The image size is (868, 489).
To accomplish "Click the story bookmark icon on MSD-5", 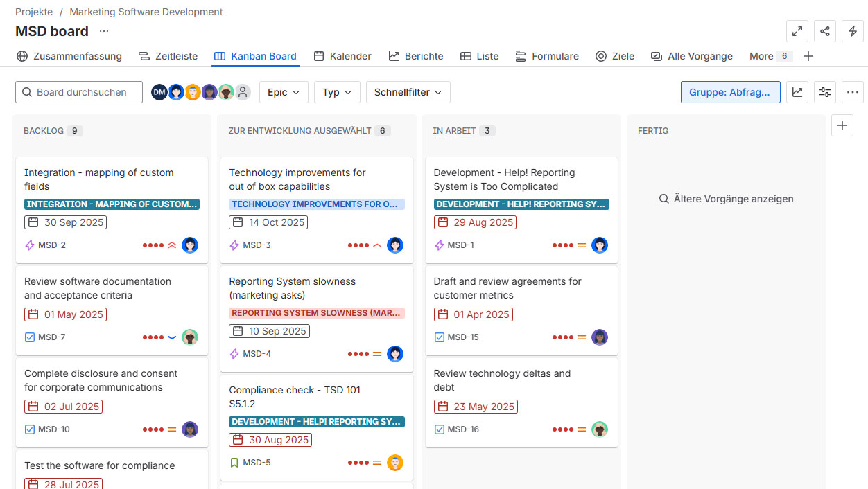I will click(234, 463).
